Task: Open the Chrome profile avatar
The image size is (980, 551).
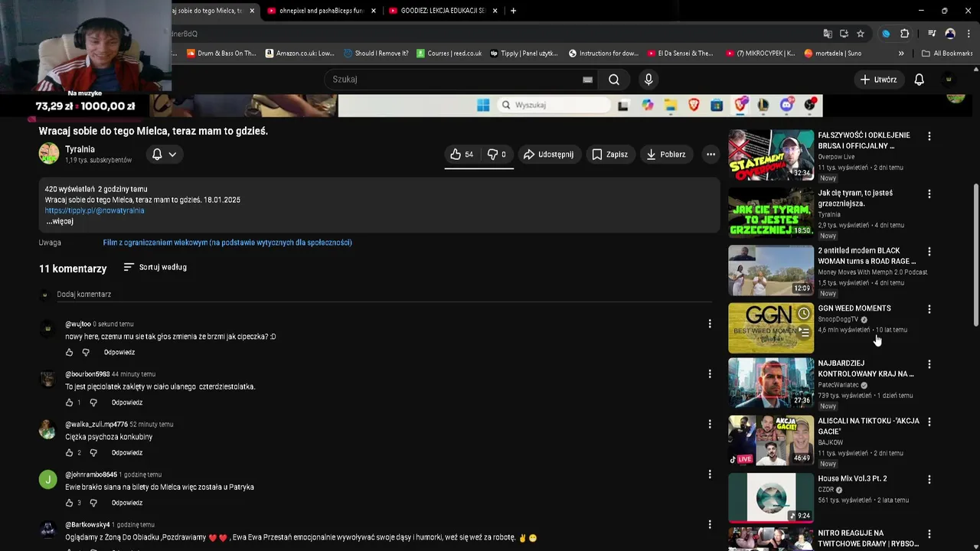Action: 950,34
